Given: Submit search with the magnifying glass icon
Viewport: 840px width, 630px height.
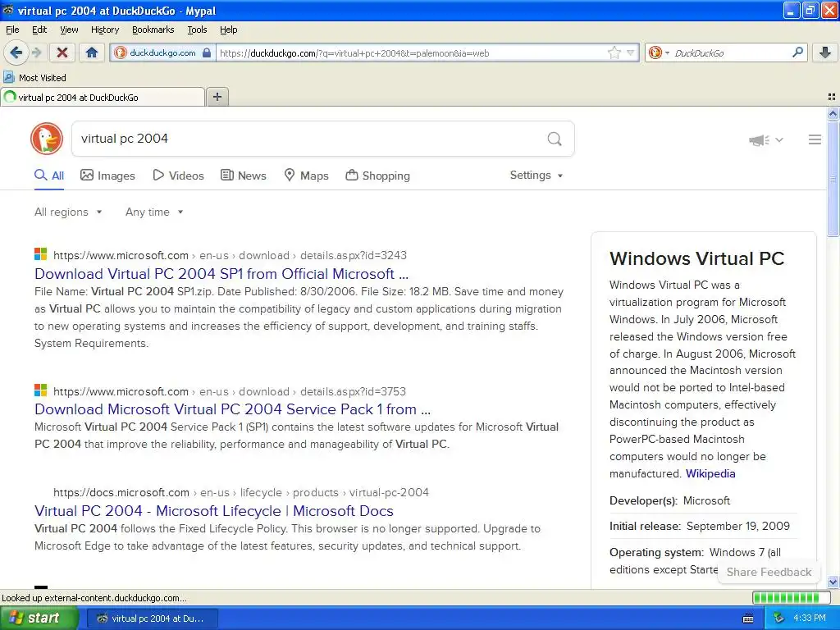Looking at the screenshot, I should pyautogui.click(x=555, y=139).
